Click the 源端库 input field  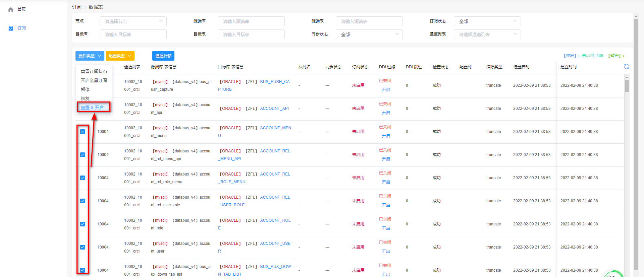tap(251, 21)
